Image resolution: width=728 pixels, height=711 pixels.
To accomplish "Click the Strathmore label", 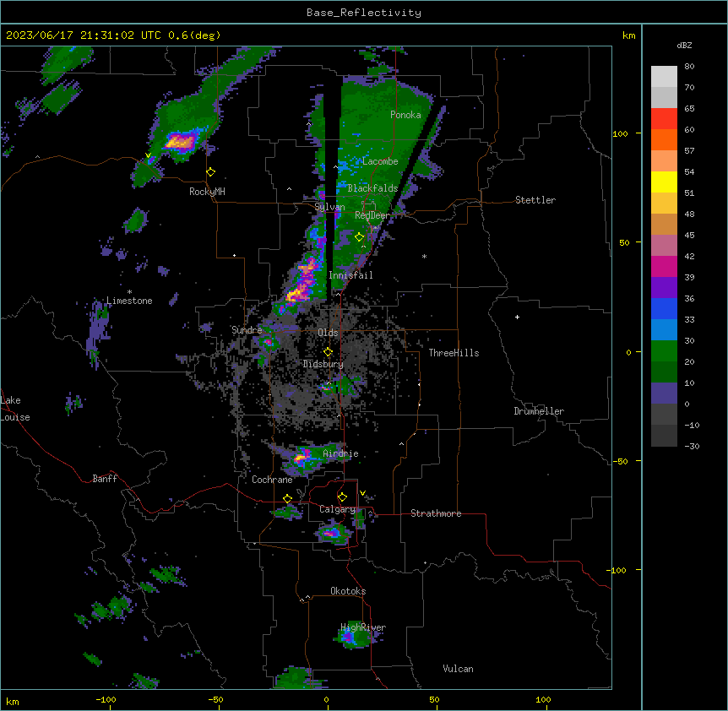I will (x=436, y=513).
